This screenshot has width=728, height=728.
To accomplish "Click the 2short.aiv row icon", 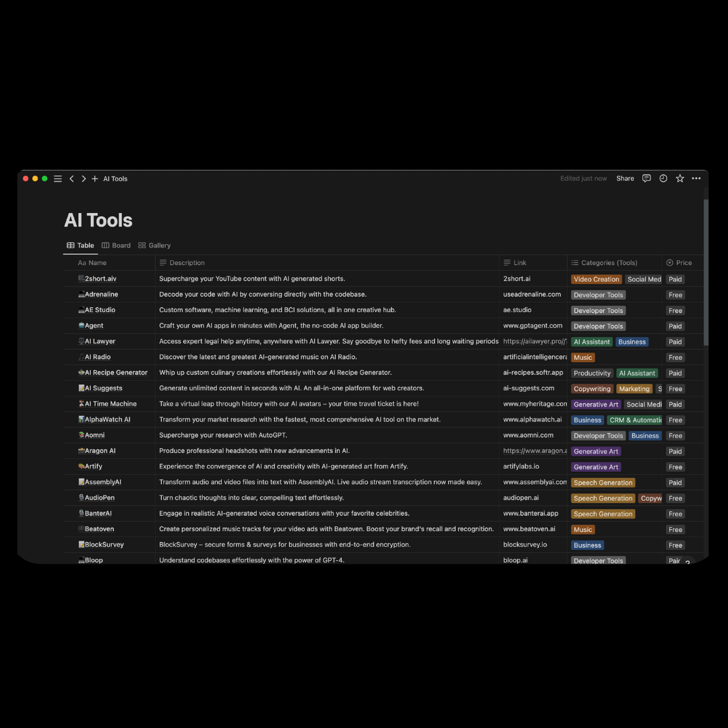I will (x=82, y=278).
